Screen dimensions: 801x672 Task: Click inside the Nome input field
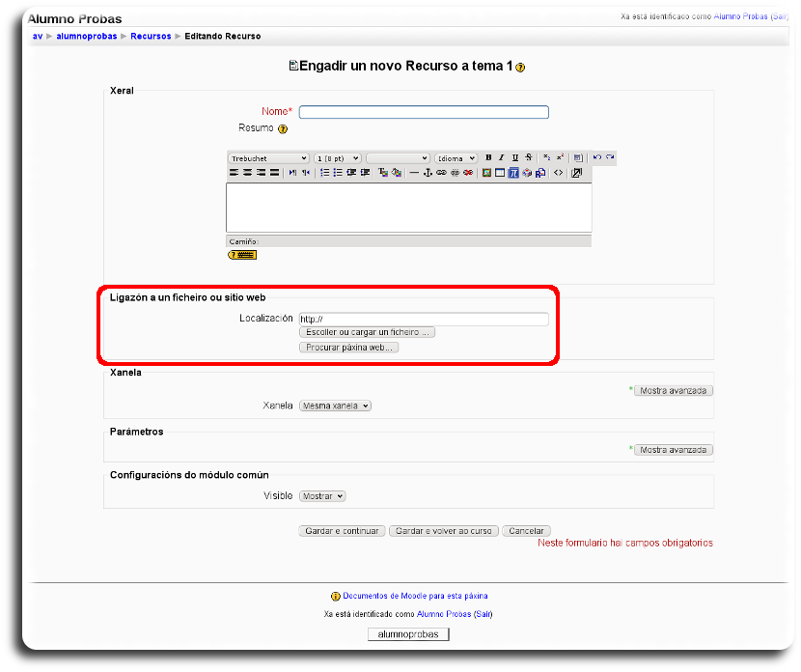[x=423, y=111]
